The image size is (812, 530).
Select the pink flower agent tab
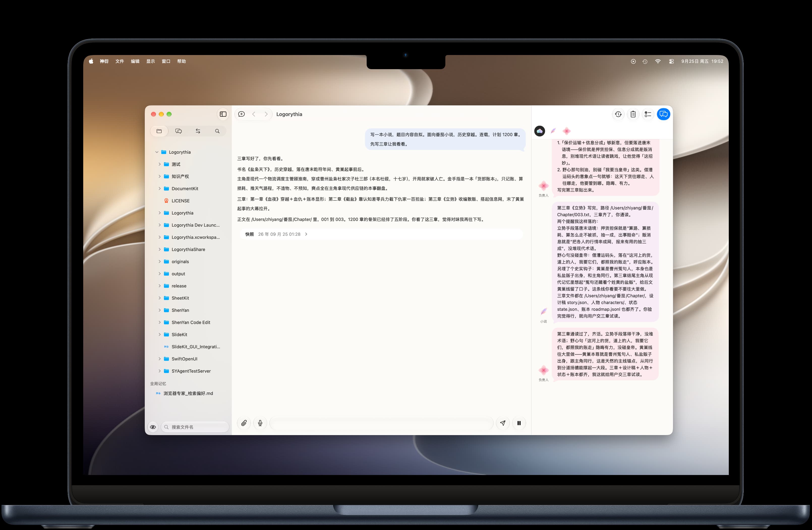(567, 131)
